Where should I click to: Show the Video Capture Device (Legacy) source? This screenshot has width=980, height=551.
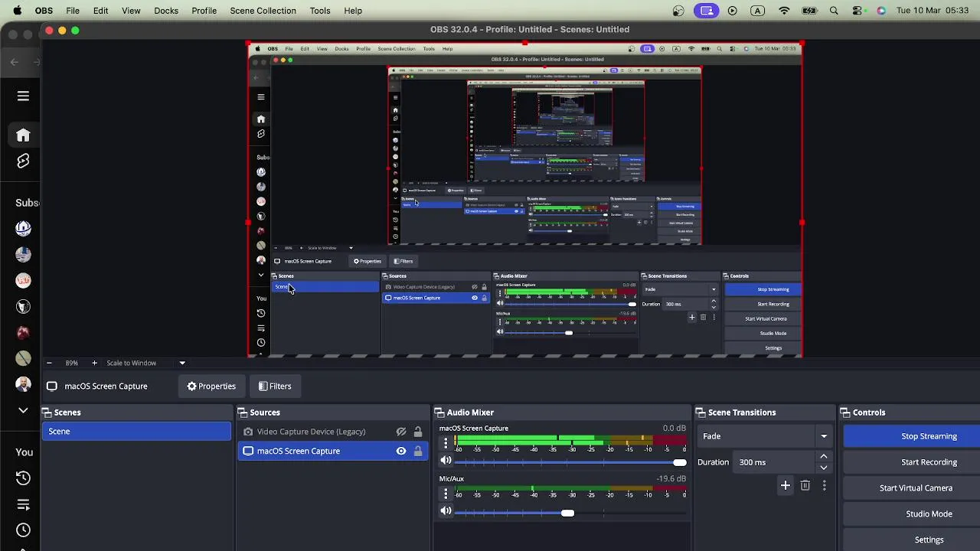400,432
